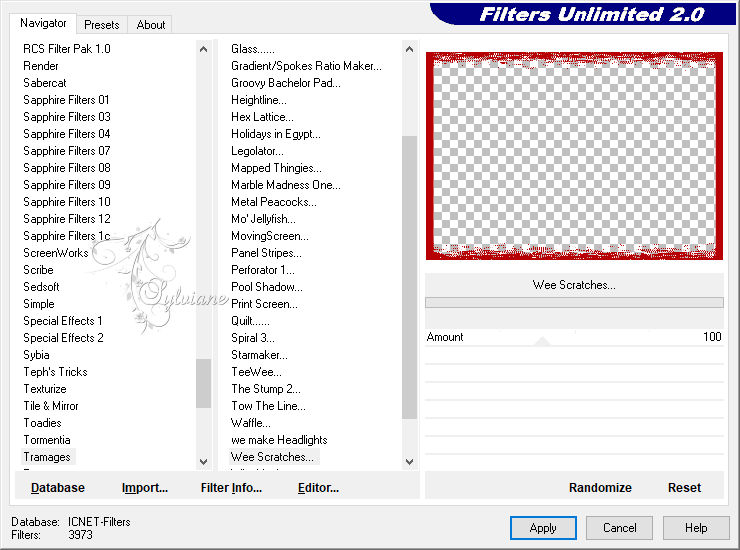The image size is (740, 550).
Task: Select Sapphire Filters 04
Action: tap(67, 134)
